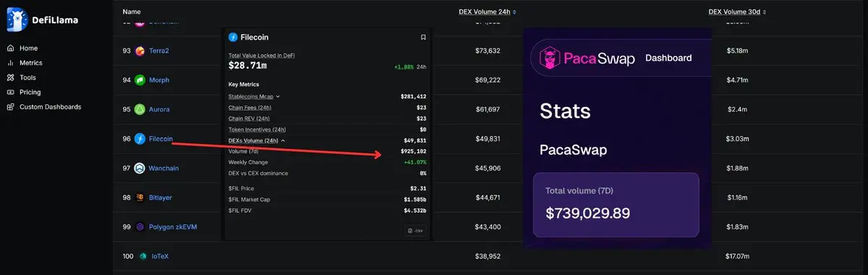Viewport: 868px width, 275px height.
Task: Open the Home sidebar icon
Action: [10, 48]
